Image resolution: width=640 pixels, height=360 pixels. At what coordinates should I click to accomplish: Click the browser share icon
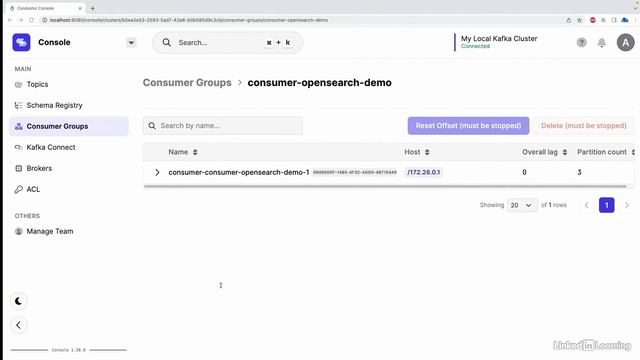569,20
